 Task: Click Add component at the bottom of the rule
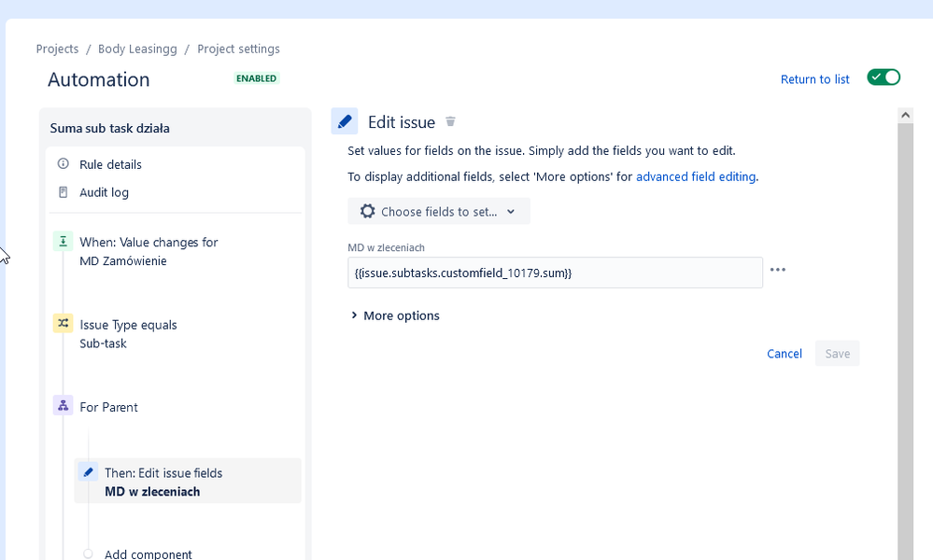148,554
